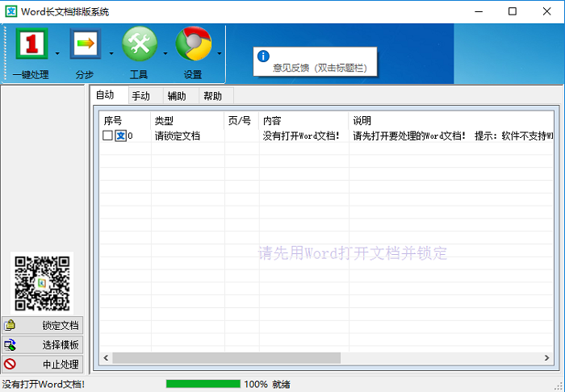Click the QR code image
This screenshot has width=565, height=392.
pyautogui.click(x=42, y=283)
